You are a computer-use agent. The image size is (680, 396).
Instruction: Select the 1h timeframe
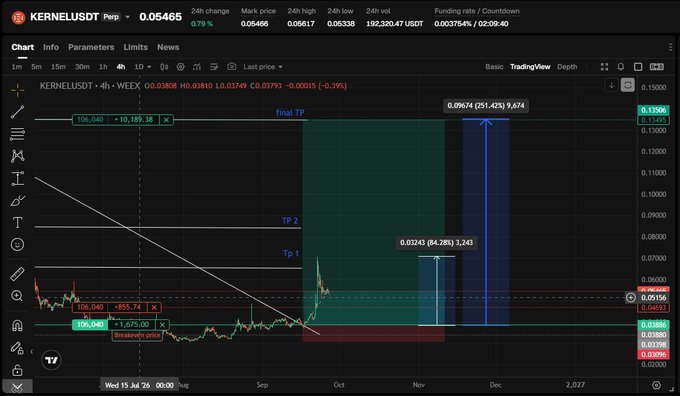click(103, 67)
